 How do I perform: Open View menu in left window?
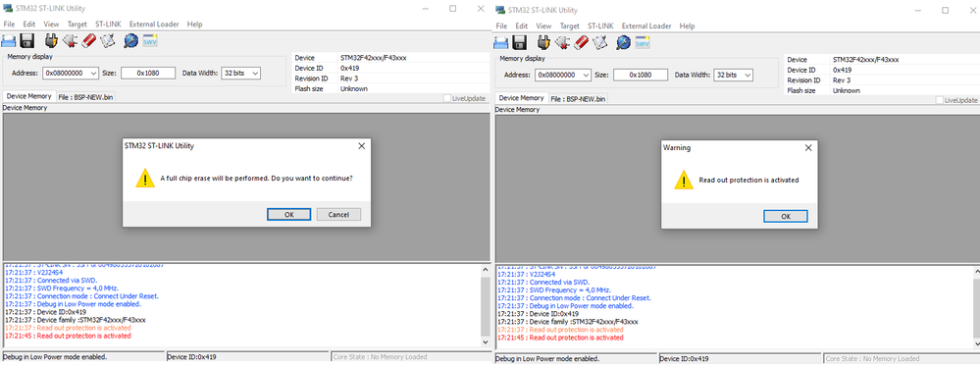click(x=51, y=25)
